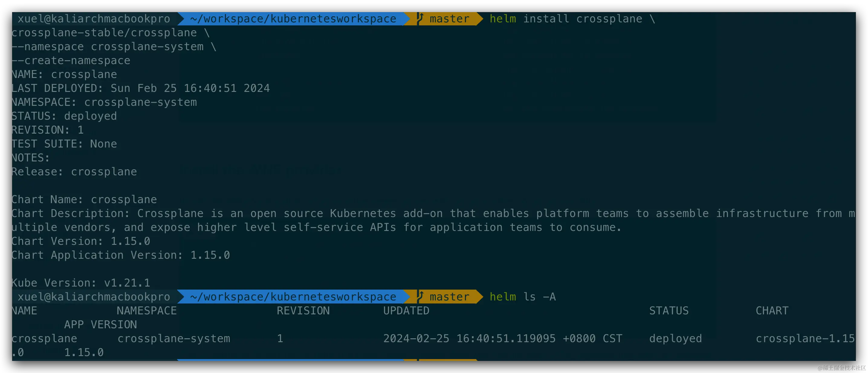Image resolution: width=868 pixels, height=373 pixels.
Task: Click the git branch icon beside master in the first prompt
Action: point(420,18)
